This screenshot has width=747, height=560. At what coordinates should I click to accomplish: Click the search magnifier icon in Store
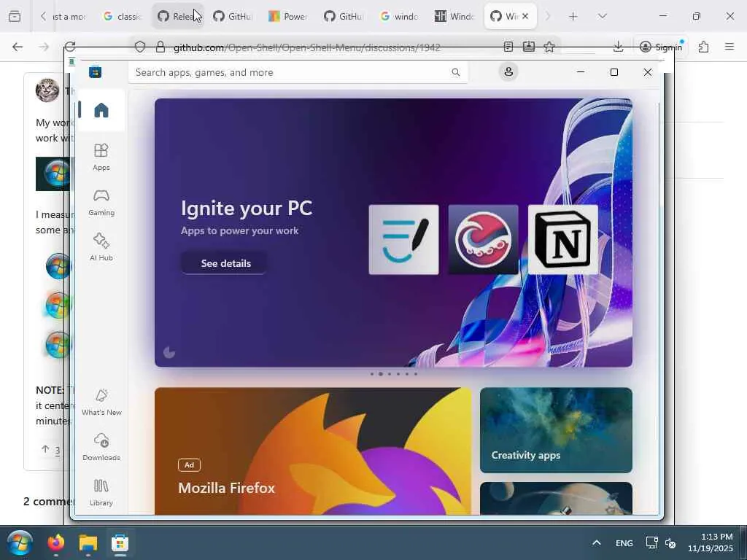(456, 72)
